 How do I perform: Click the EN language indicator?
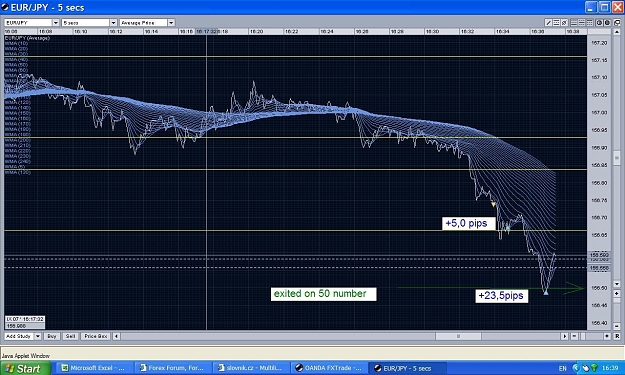562,368
